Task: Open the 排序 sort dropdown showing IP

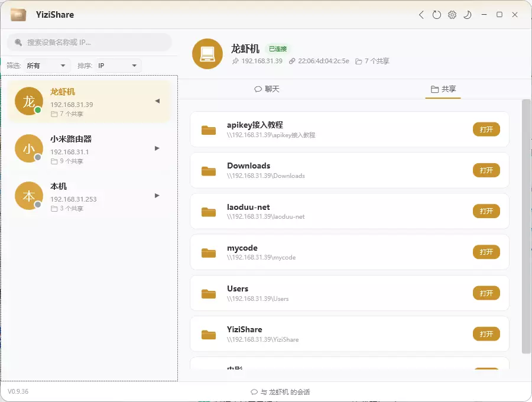Action: [118, 66]
